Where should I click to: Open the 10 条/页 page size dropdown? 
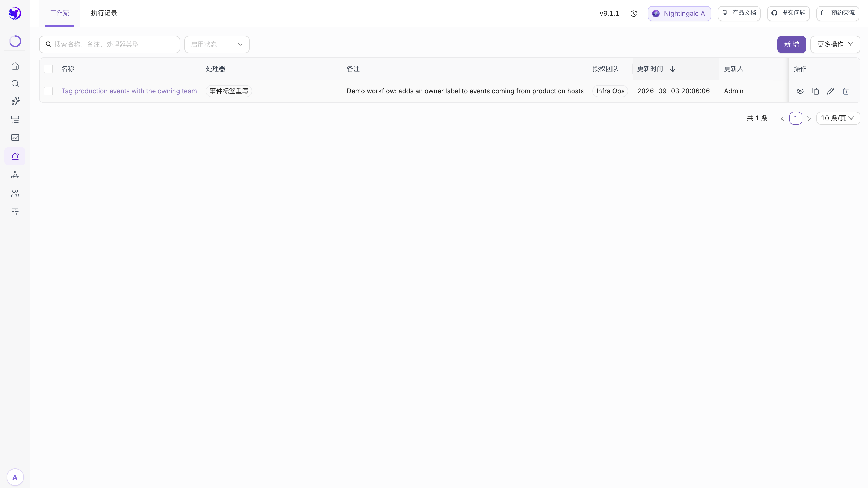pos(838,118)
